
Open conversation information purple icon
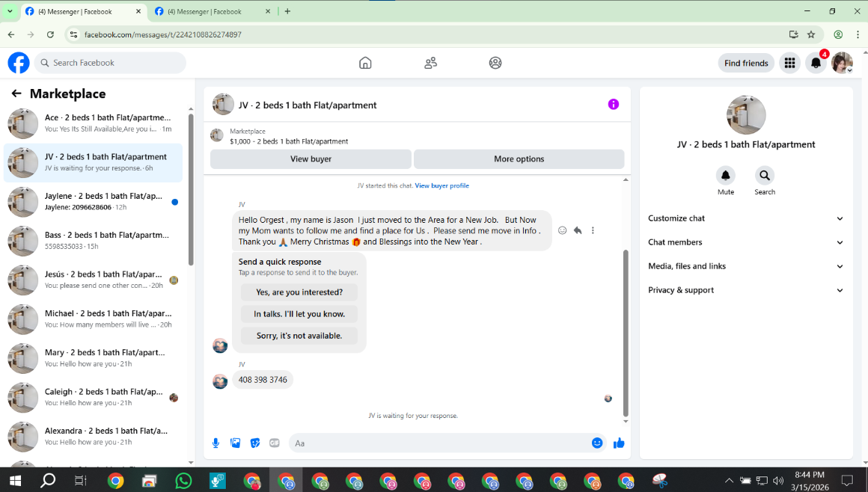(614, 104)
